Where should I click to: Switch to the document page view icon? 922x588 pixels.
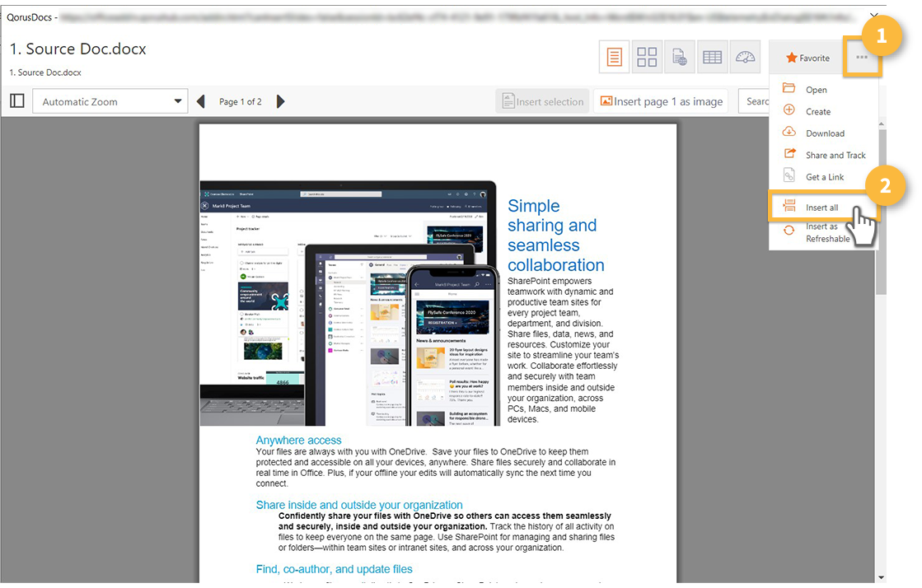(x=615, y=57)
